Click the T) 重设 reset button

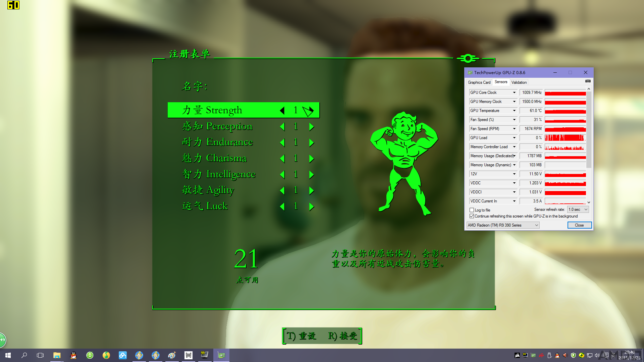302,336
